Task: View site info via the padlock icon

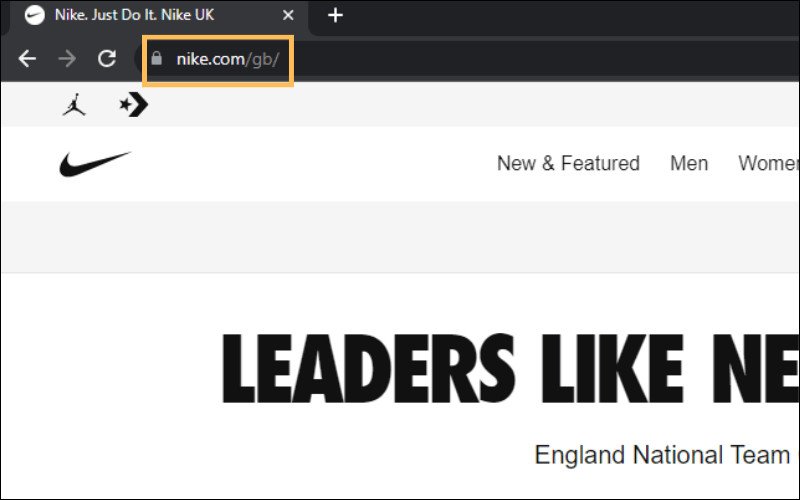Action: point(155,59)
